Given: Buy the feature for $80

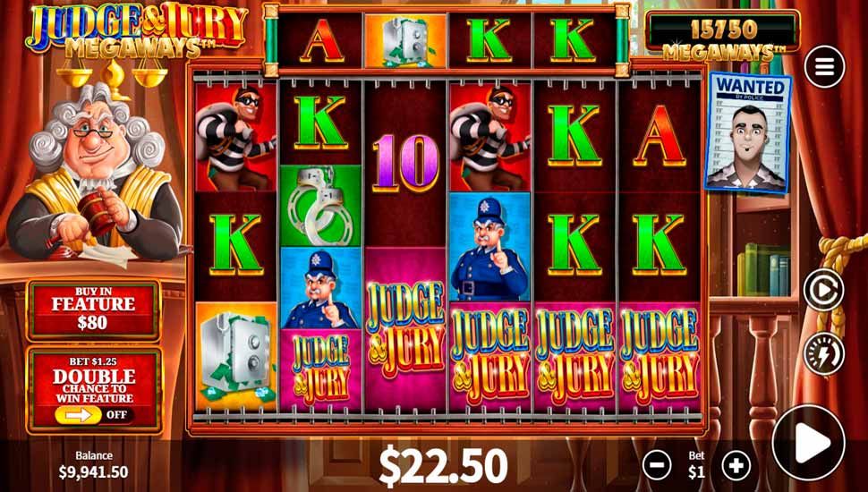Looking at the screenshot, I should [94, 310].
